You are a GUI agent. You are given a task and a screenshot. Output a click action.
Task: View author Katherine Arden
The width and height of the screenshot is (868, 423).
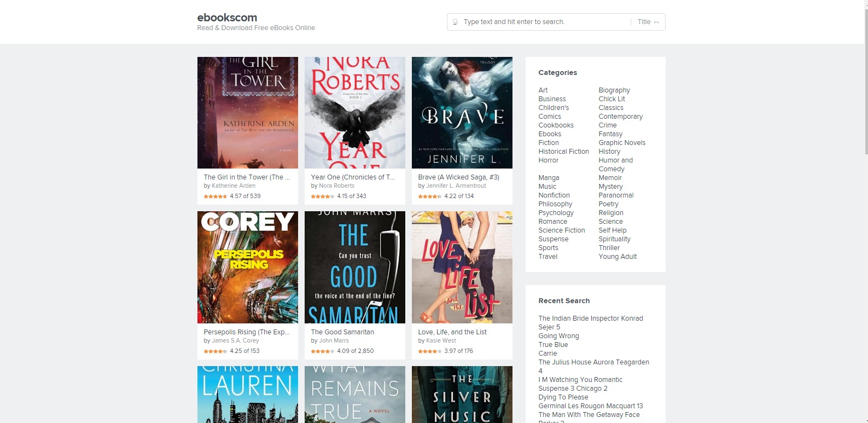click(x=234, y=186)
